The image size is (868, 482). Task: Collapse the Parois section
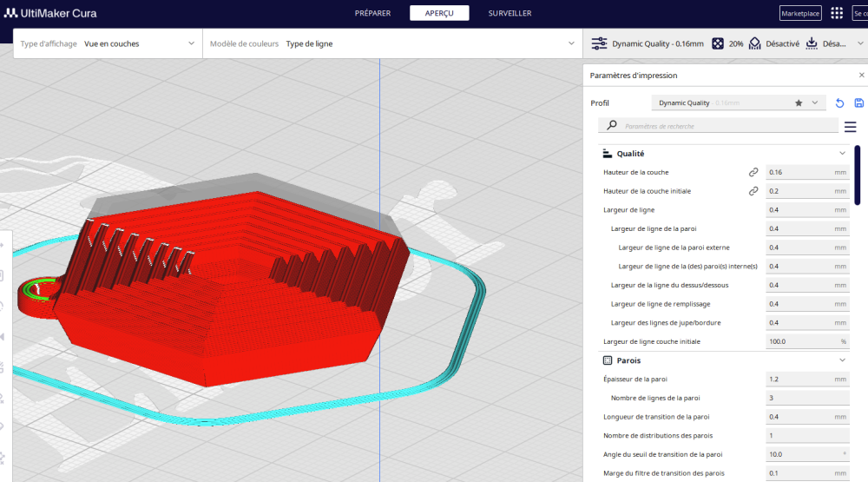tap(842, 360)
